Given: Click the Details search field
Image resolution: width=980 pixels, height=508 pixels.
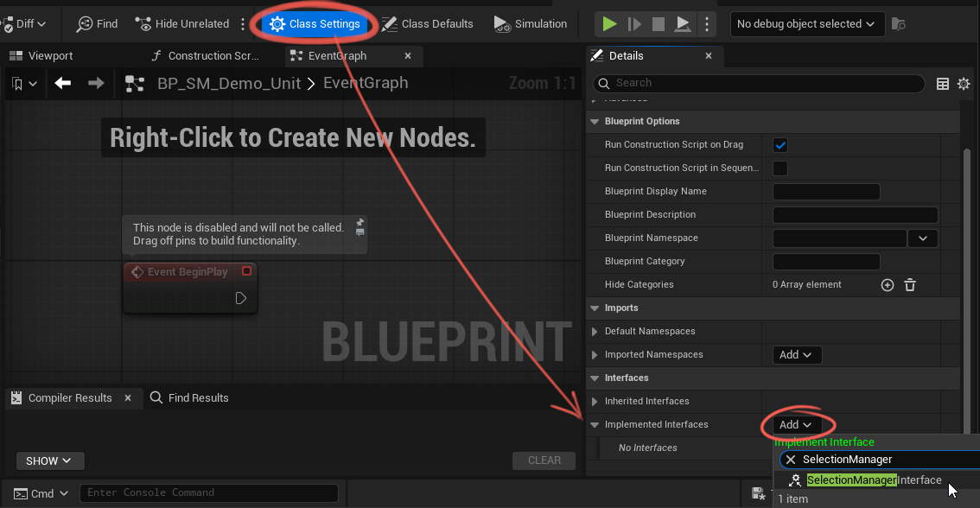Looking at the screenshot, I should click(x=759, y=83).
